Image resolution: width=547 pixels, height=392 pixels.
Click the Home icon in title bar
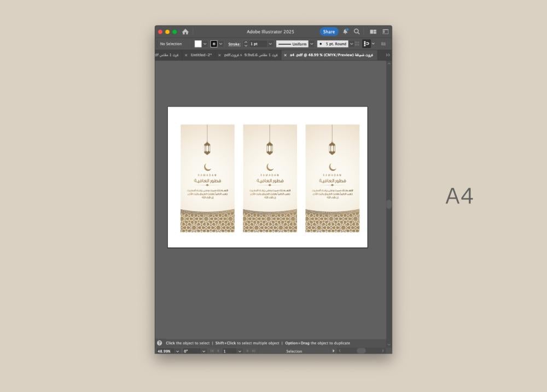point(185,32)
